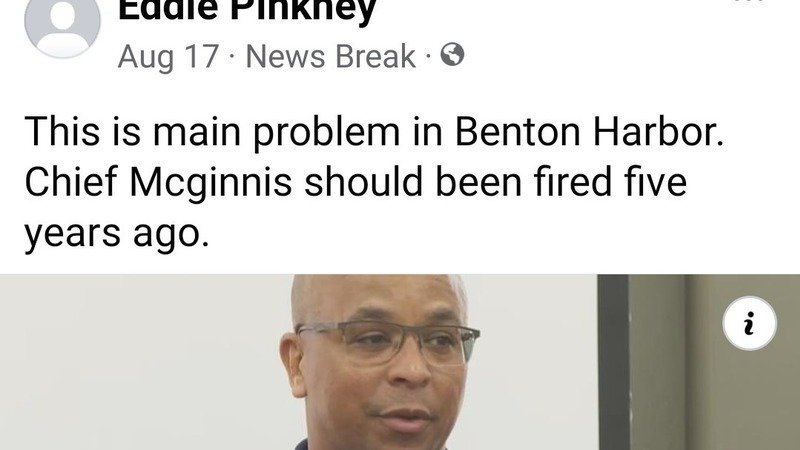Tap the round info "i" icon
Screen dimensions: 800x450
[749, 323]
